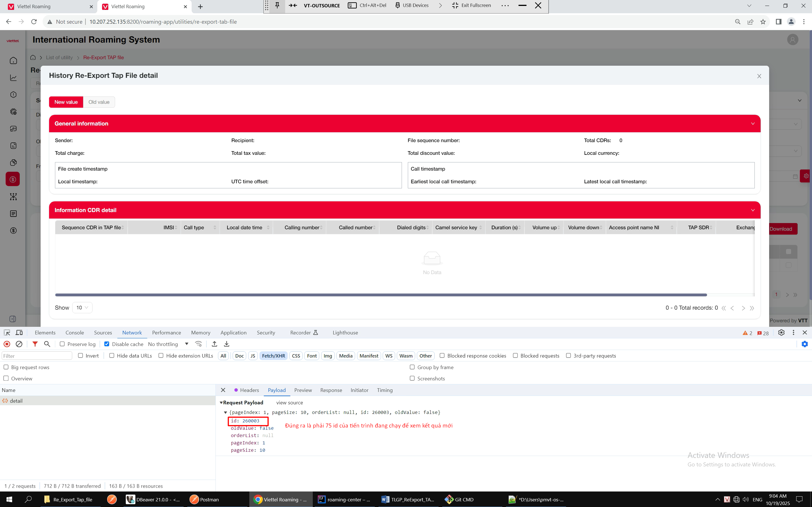Open the Show 10 page size dropdown

[82, 307]
